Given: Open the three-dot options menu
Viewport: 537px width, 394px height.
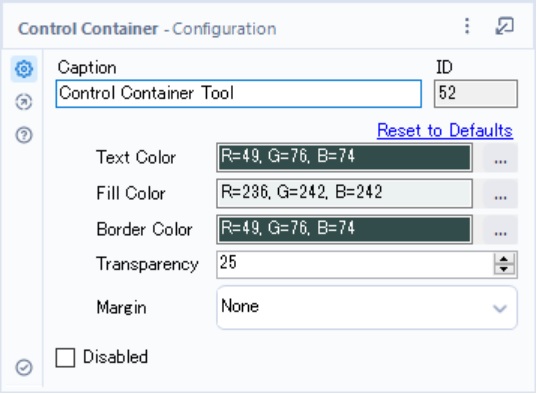Looking at the screenshot, I should [467, 26].
